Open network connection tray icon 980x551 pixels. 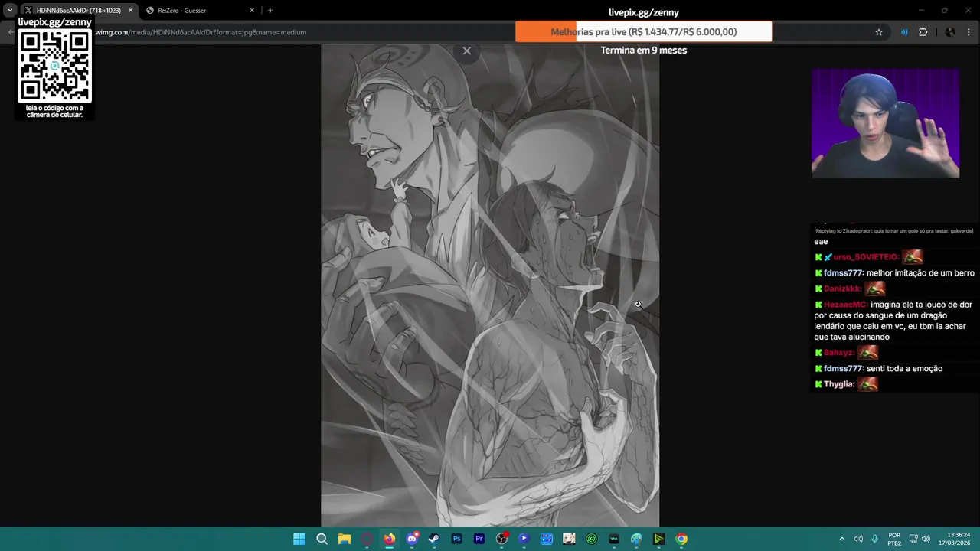tap(914, 539)
